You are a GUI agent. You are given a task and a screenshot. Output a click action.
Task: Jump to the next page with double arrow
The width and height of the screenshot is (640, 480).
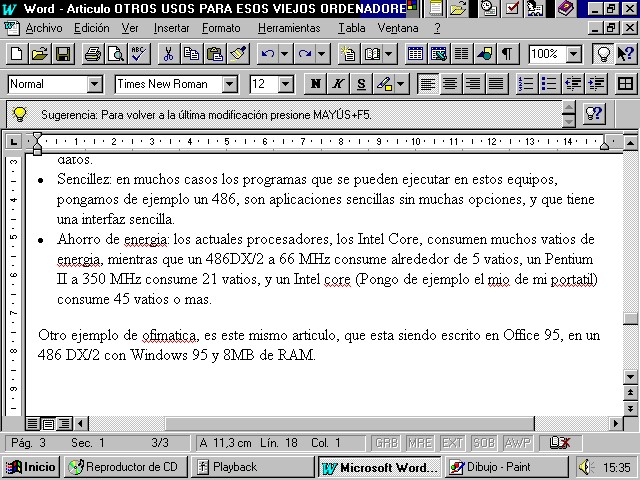pos(631,409)
